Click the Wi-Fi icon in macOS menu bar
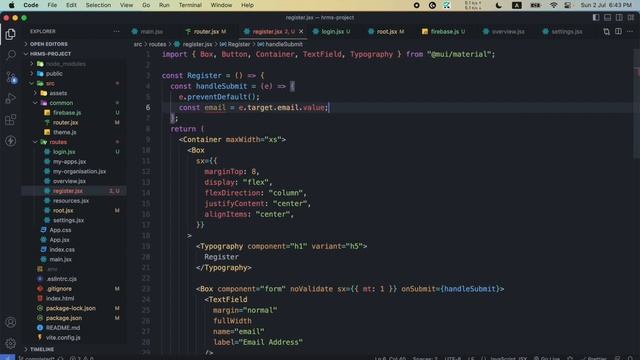This screenshot has height=360, width=640. [553, 5]
